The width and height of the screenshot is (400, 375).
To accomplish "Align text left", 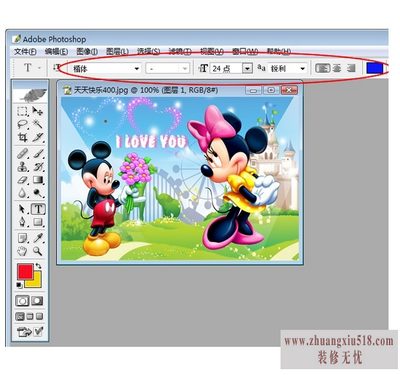I will (x=322, y=68).
